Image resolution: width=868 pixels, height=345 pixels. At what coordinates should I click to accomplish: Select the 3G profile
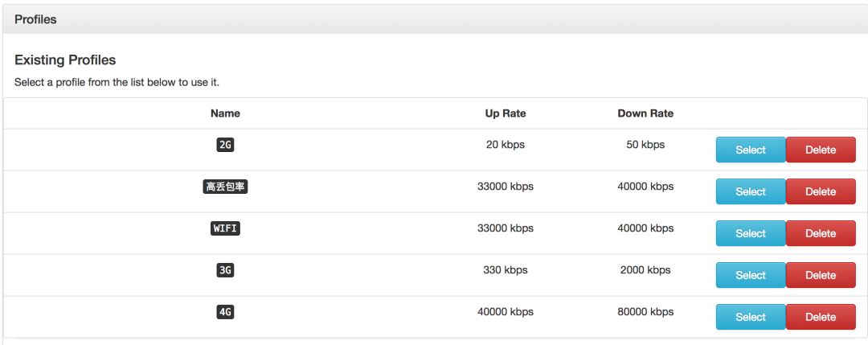click(x=750, y=275)
